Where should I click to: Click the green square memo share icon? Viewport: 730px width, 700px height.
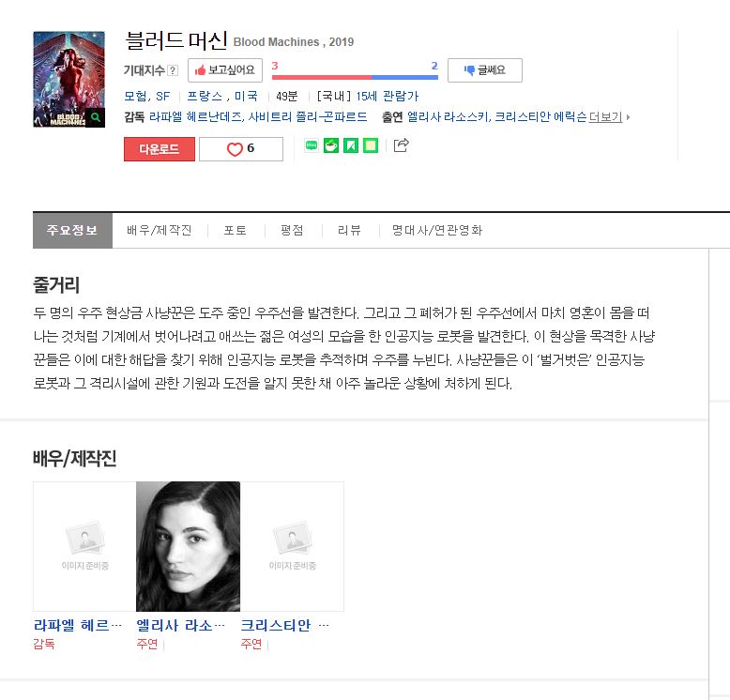(x=371, y=145)
